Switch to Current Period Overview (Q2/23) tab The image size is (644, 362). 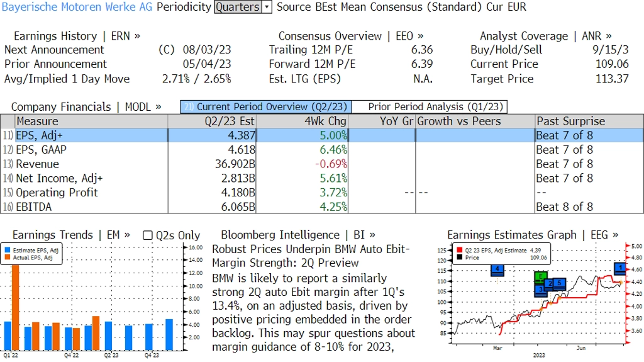click(x=266, y=107)
